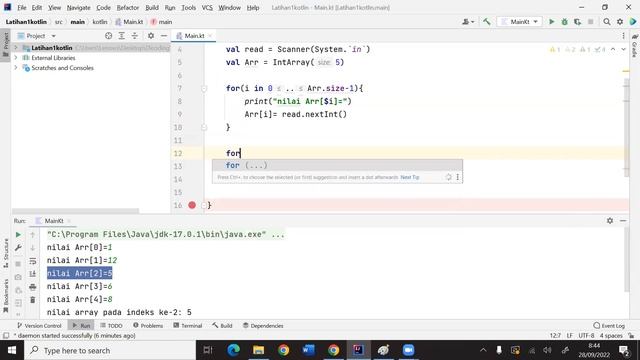Open Navigate menu
This screenshot has width=640, height=360.
(78, 7)
